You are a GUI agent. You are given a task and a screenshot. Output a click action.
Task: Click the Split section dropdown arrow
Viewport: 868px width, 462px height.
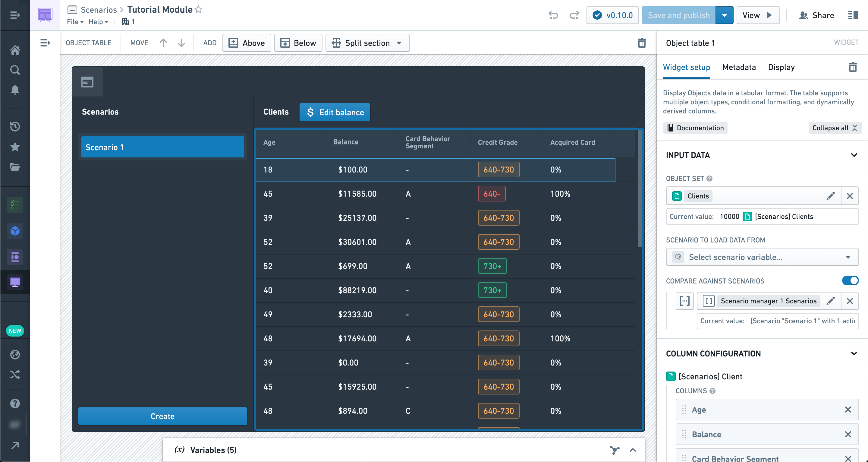400,43
